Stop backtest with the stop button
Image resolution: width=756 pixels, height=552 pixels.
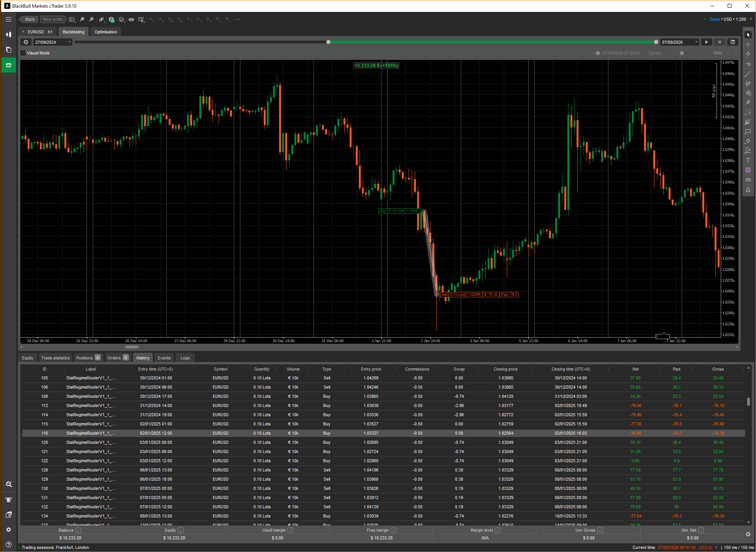[720, 42]
